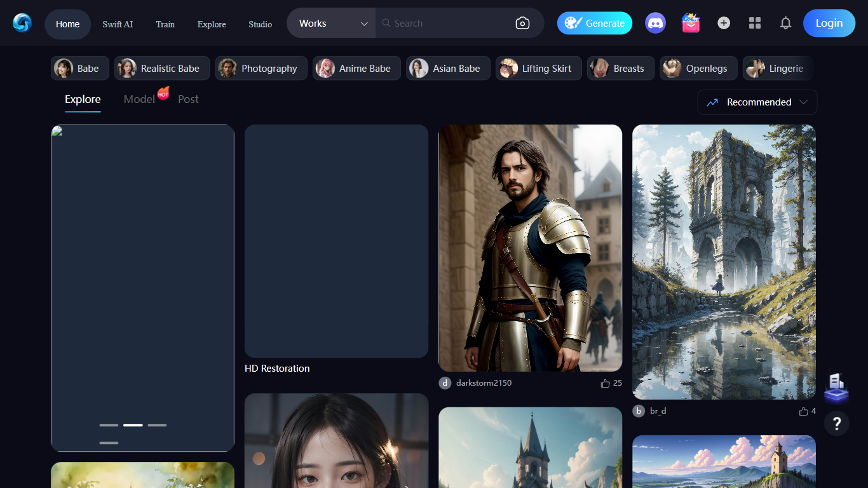Open the ruined stone tower image

724,262
